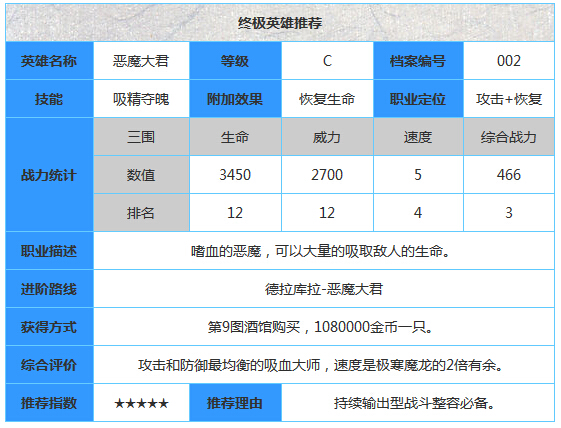Select the skill name 吸精夺魄

coord(141,99)
